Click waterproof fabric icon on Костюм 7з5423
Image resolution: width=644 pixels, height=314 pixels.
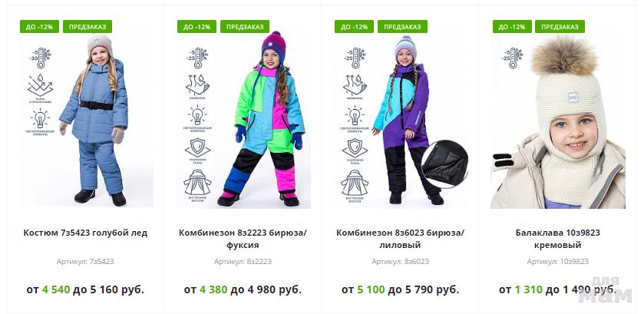[x=40, y=85]
